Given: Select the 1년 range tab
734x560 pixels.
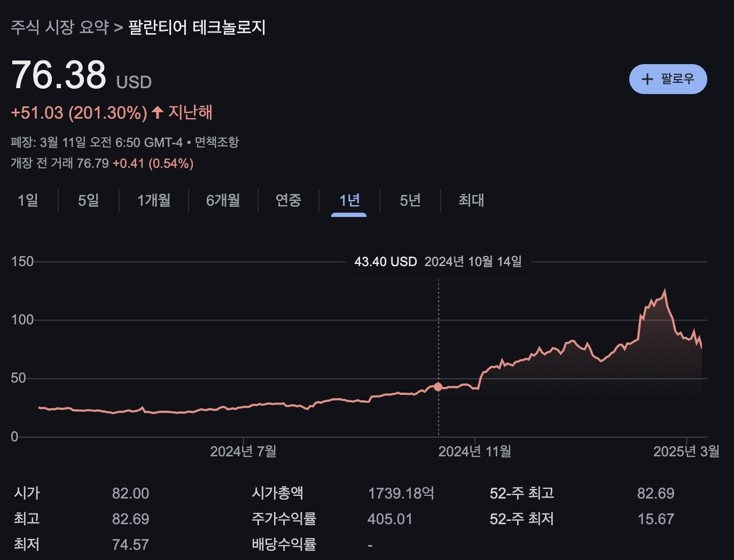Looking at the screenshot, I should (x=349, y=200).
